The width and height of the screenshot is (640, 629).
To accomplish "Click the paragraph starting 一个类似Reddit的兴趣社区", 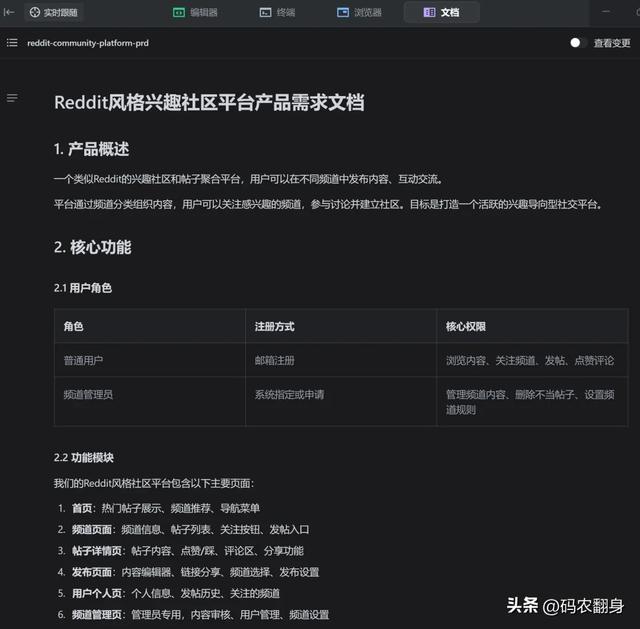I will [249, 179].
